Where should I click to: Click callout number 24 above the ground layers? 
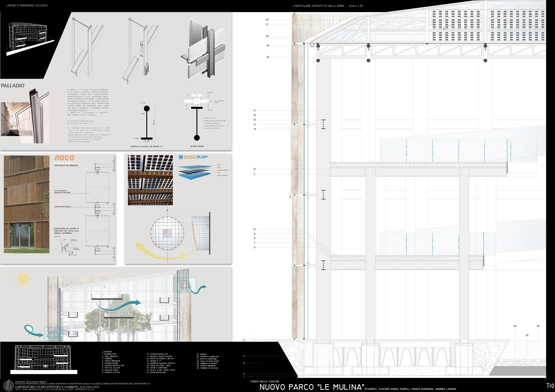[x=515, y=326]
